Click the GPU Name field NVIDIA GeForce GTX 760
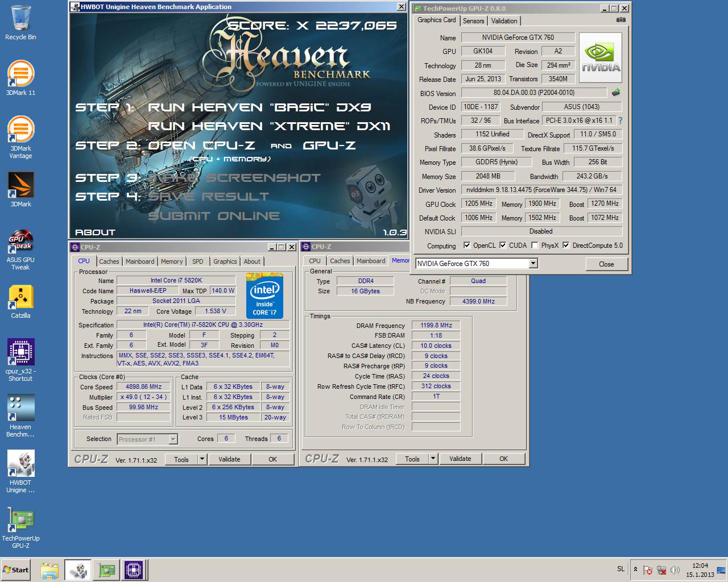This screenshot has width=728, height=582. (518, 38)
